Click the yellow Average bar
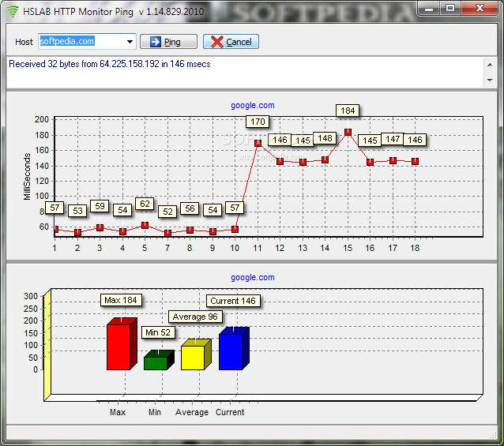This screenshot has height=446, width=504. [x=196, y=354]
